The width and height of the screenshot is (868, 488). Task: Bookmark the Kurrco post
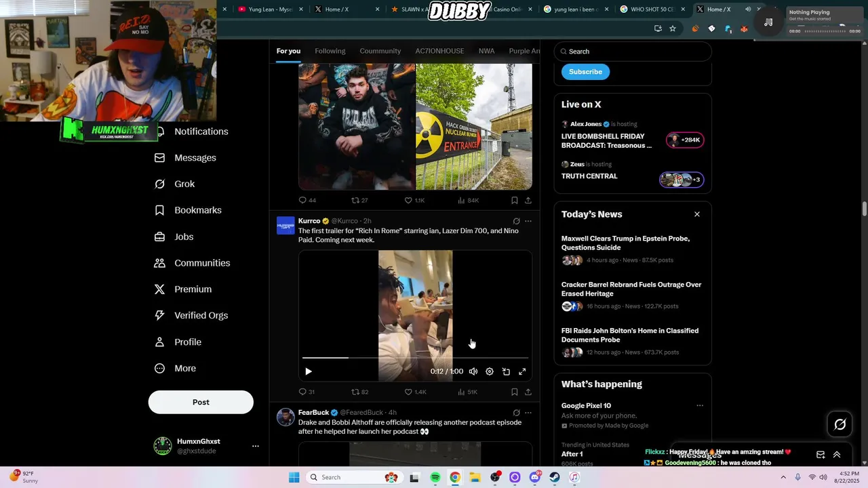click(515, 392)
